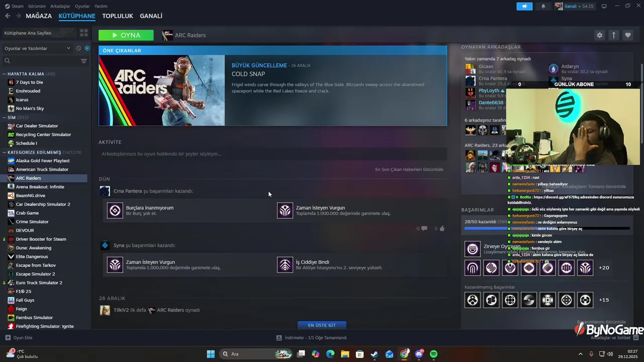Add ARC Raiders to favorites heart
Image resolution: width=644 pixels, height=362 pixels.
pyautogui.click(x=627, y=35)
